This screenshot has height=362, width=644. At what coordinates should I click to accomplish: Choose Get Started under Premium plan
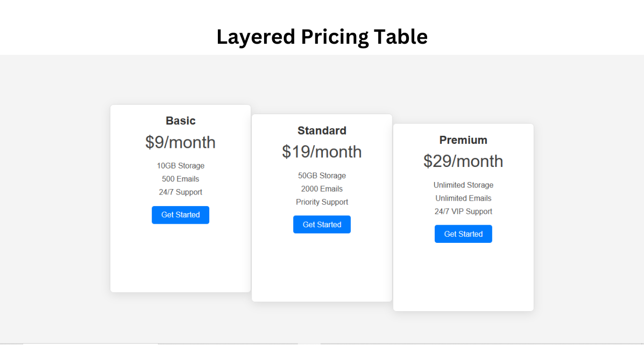(463, 234)
